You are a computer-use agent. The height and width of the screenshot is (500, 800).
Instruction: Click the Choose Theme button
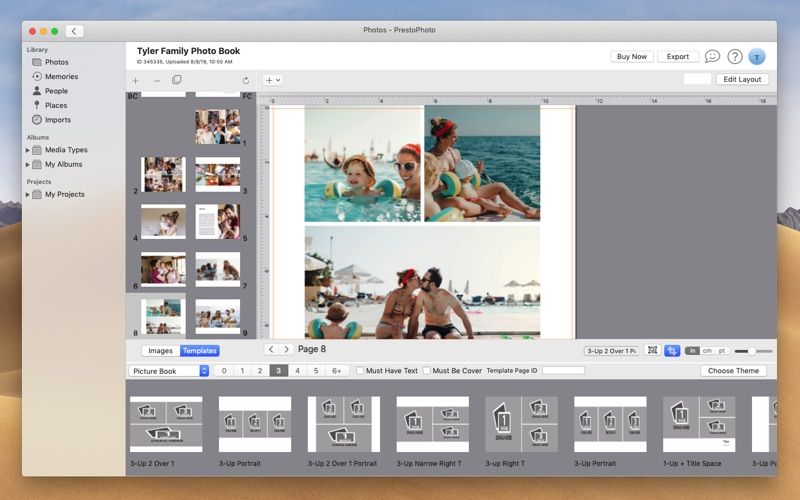733,371
